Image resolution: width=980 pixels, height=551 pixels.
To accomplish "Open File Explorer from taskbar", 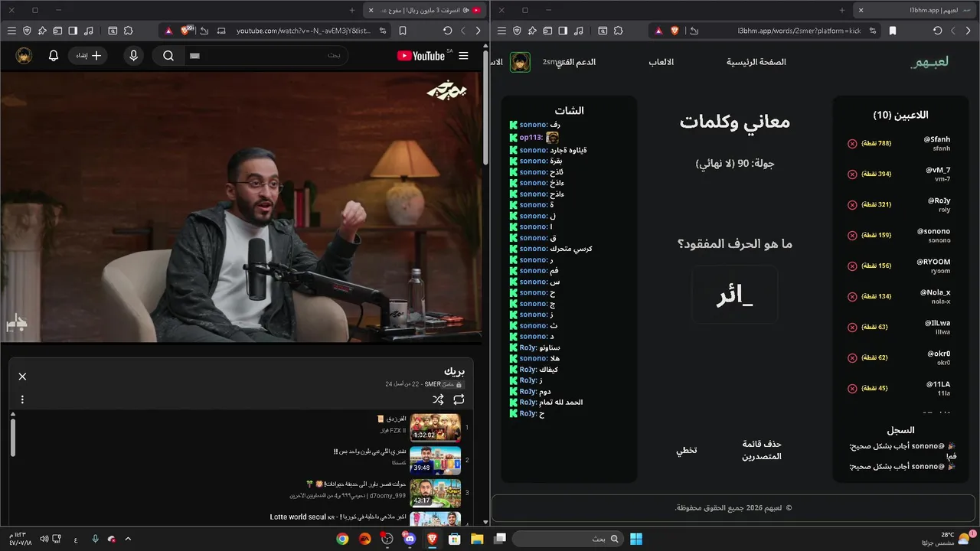I will 477,539.
